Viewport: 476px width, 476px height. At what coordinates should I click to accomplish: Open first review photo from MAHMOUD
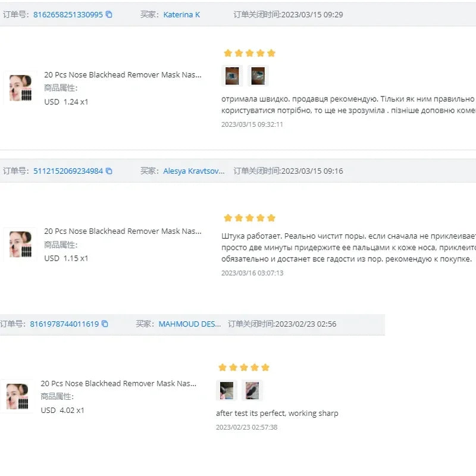click(227, 390)
